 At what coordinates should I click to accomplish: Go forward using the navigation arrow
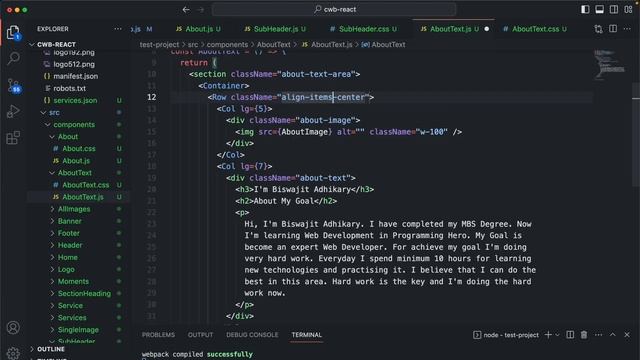coord(200,9)
